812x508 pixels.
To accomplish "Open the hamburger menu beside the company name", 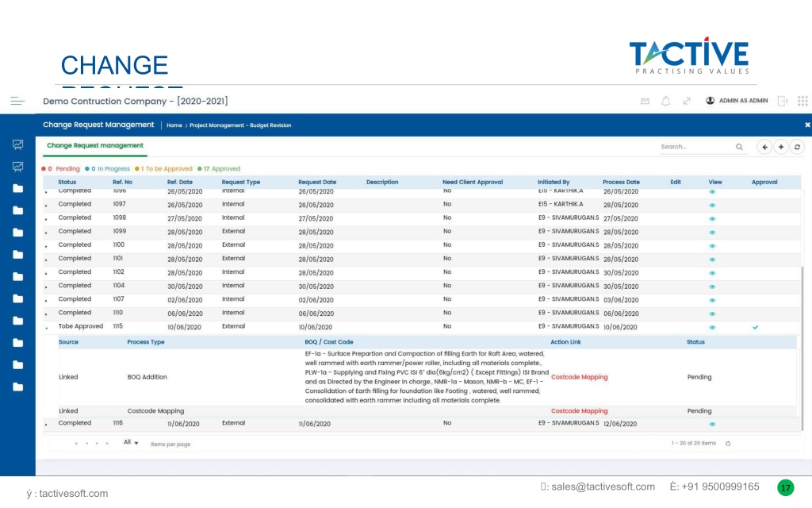I will (17, 101).
